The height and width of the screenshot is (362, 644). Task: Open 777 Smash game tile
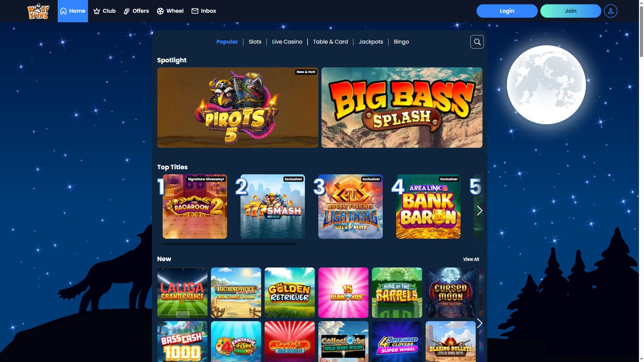pos(273,206)
